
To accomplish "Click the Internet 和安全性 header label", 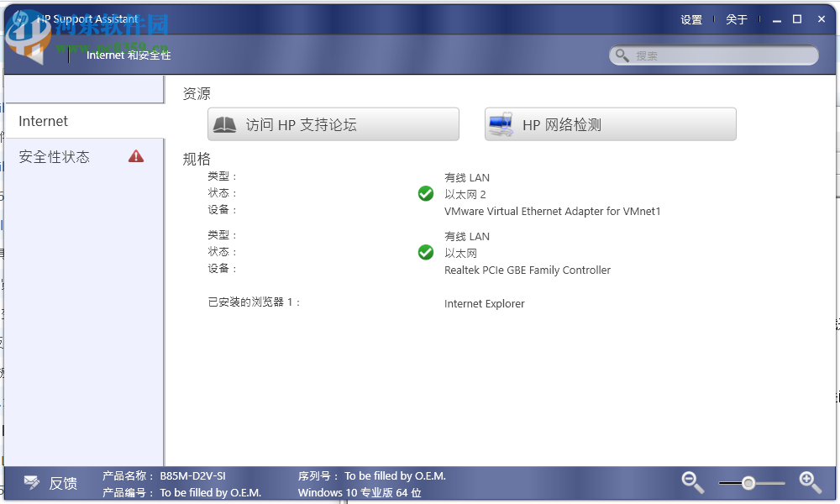I will point(130,55).
